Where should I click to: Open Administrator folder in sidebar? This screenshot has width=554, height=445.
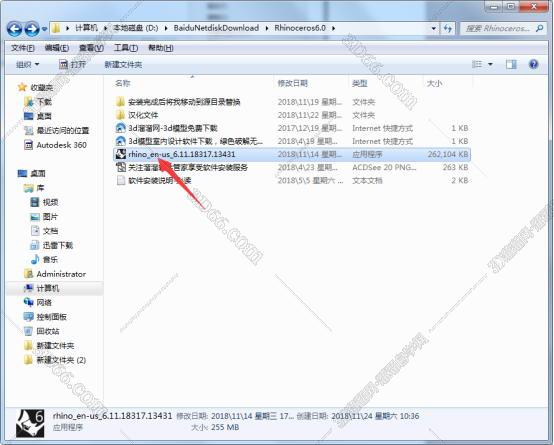tap(61, 274)
